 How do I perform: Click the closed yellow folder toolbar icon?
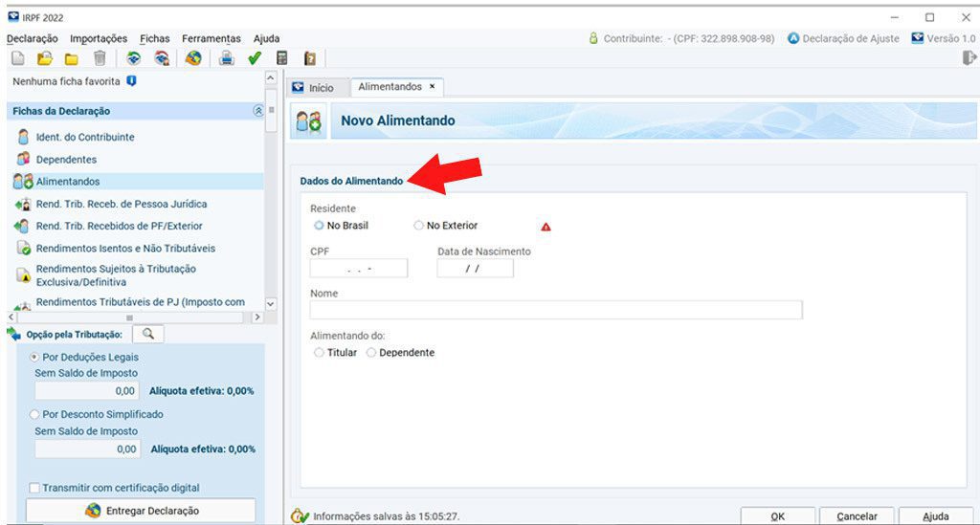pos(71,59)
